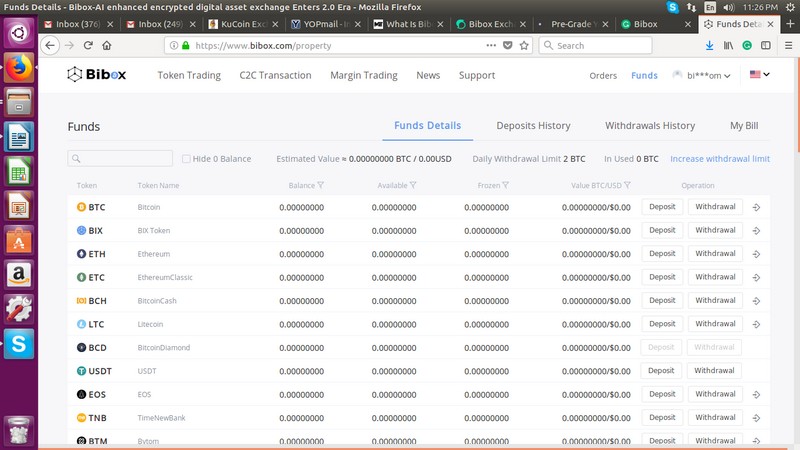Click the TNB coin icon
The height and width of the screenshot is (450, 800).
[81, 418]
